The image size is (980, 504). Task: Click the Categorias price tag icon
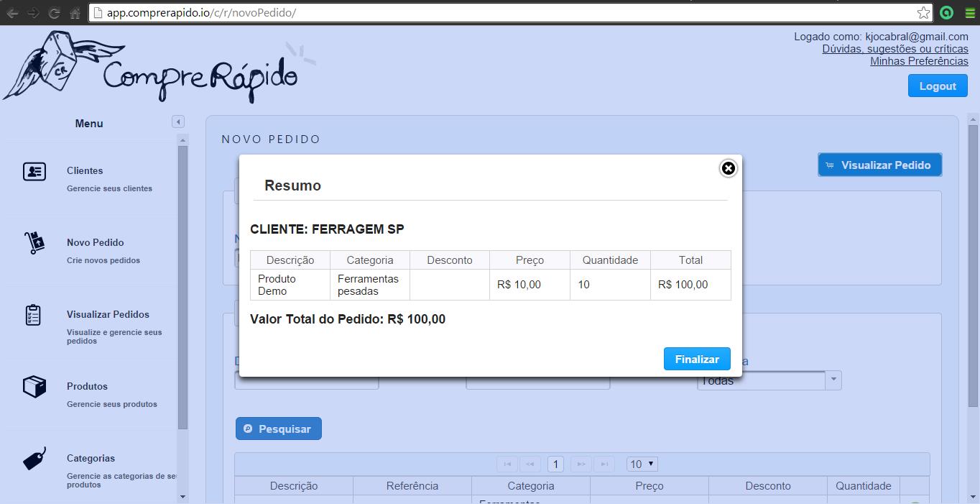34,458
